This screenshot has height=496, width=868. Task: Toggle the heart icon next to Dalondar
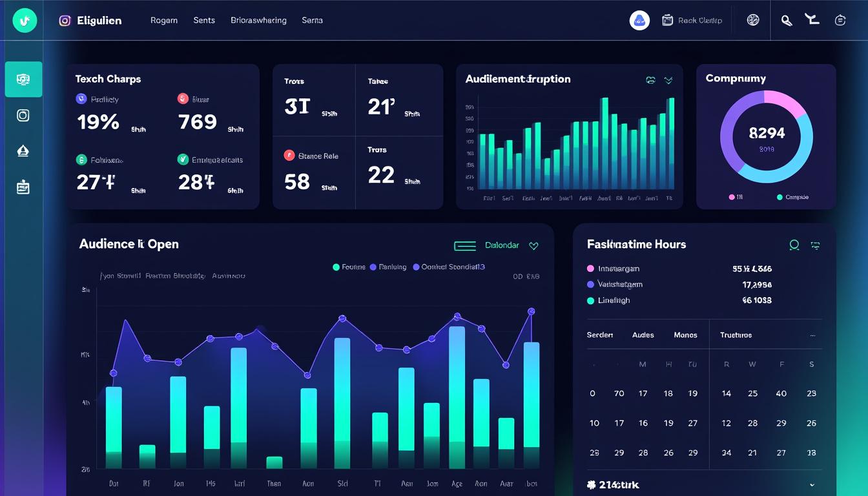[x=534, y=245]
